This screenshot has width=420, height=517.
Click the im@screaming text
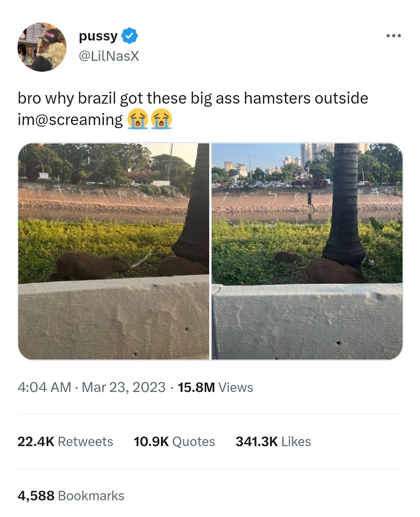[x=70, y=119]
